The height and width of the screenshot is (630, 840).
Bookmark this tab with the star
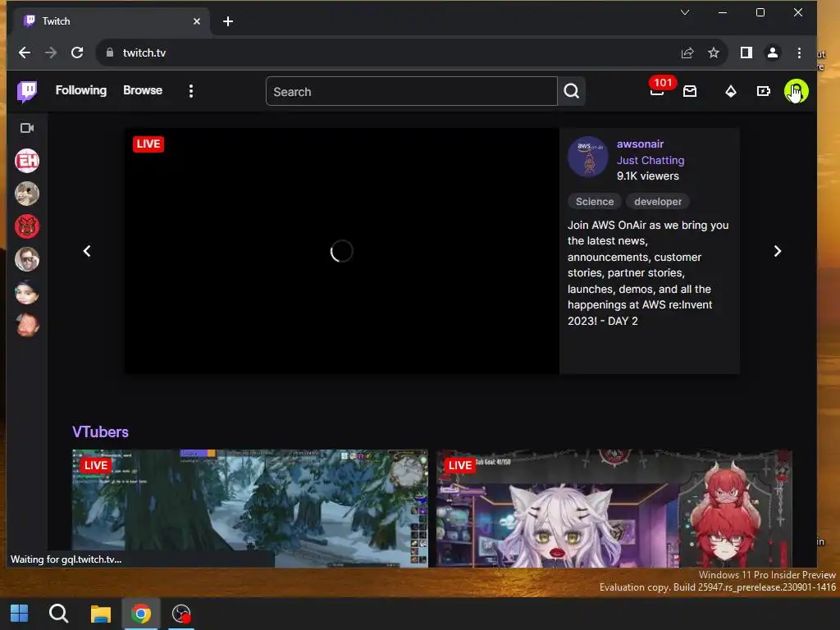point(714,52)
